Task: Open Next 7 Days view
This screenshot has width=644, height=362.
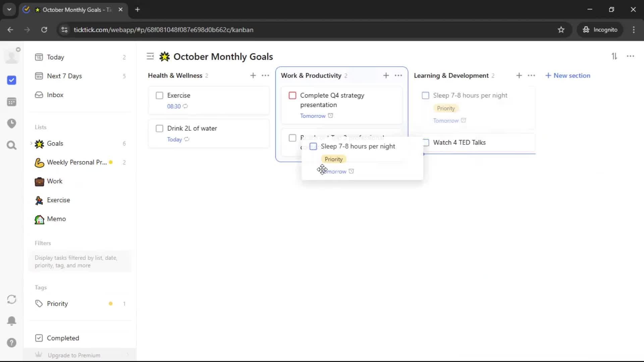Action: [64, 76]
